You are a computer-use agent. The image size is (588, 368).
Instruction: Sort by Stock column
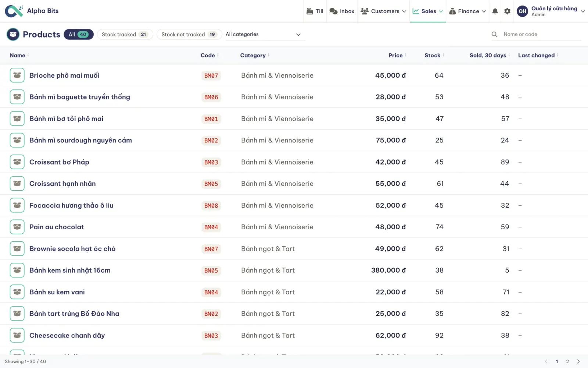[x=434, y=55]
